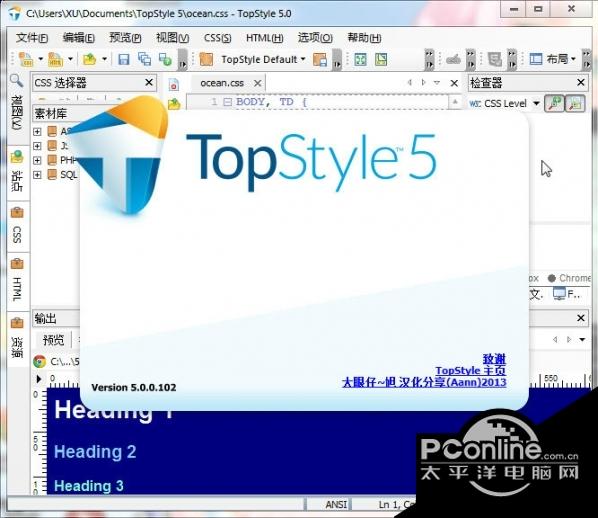This screenshot has width=598, height=518.
Task: Click the green full-screen expand icon
Action: pyautogui.click(x=360, y=59)
